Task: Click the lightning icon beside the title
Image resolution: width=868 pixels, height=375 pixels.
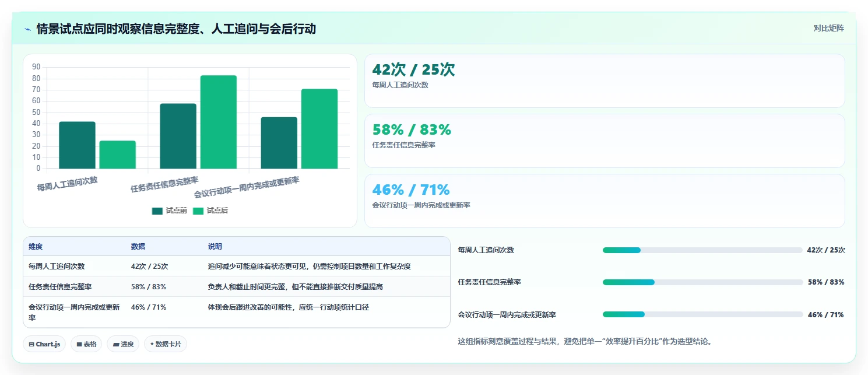Action: coord(27,29)
